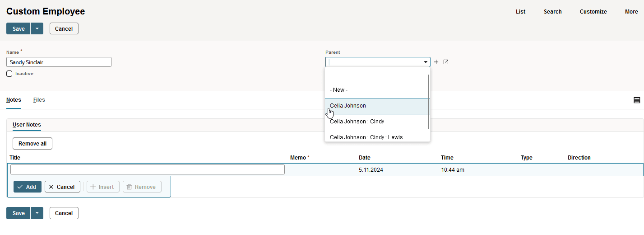
Task: Select the blank option in Parent list
Action: (377, 75)
